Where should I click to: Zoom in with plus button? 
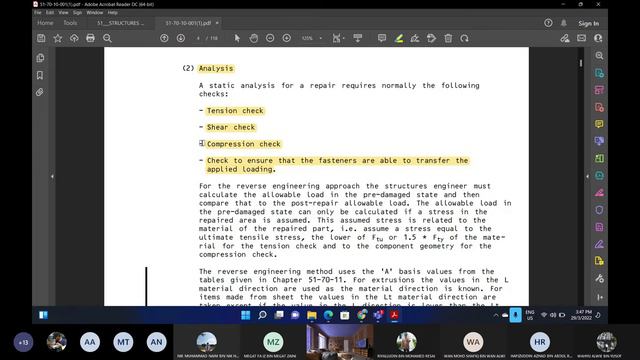point(287,38)
